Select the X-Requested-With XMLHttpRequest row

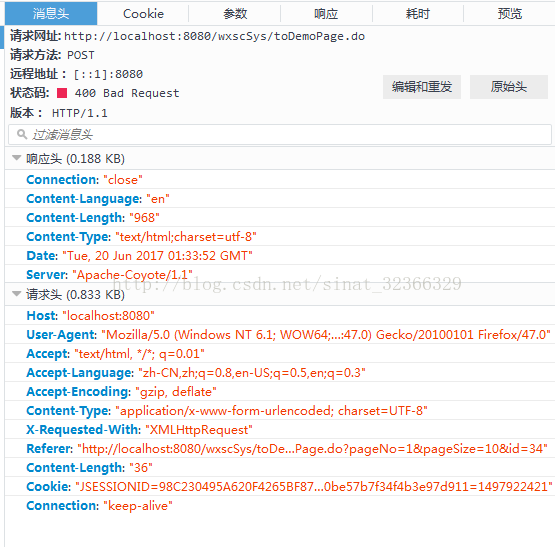pos(280,430)
